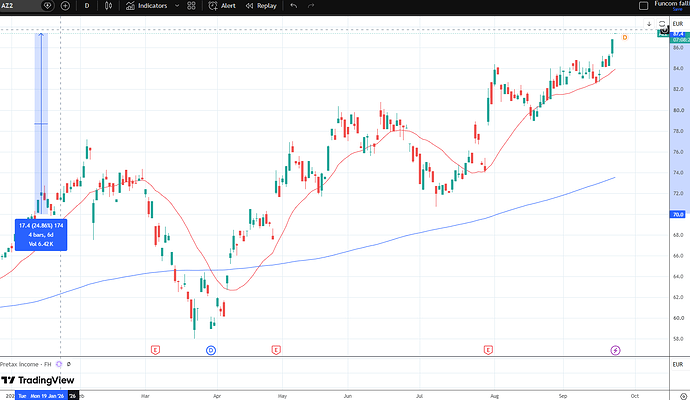Open indicator templates grid icon
The height and width of the screenshot is (400, 690).
[191, 6]
